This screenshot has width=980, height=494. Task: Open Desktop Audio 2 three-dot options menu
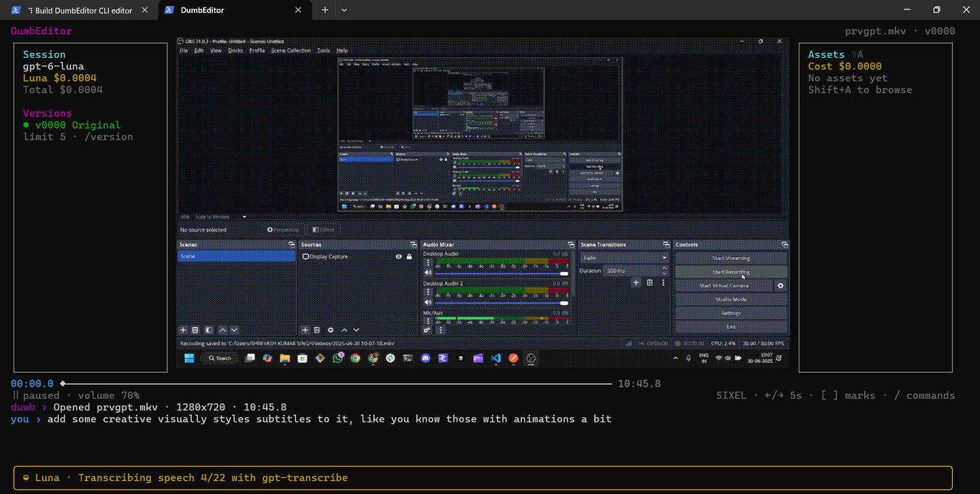(428, 292)
